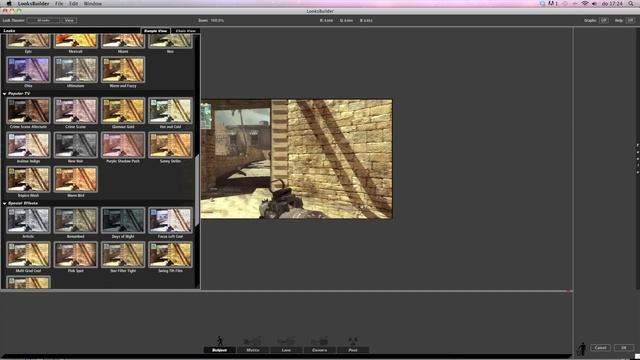
Task: Click the volume icon in menu bar
Action: 594,3
